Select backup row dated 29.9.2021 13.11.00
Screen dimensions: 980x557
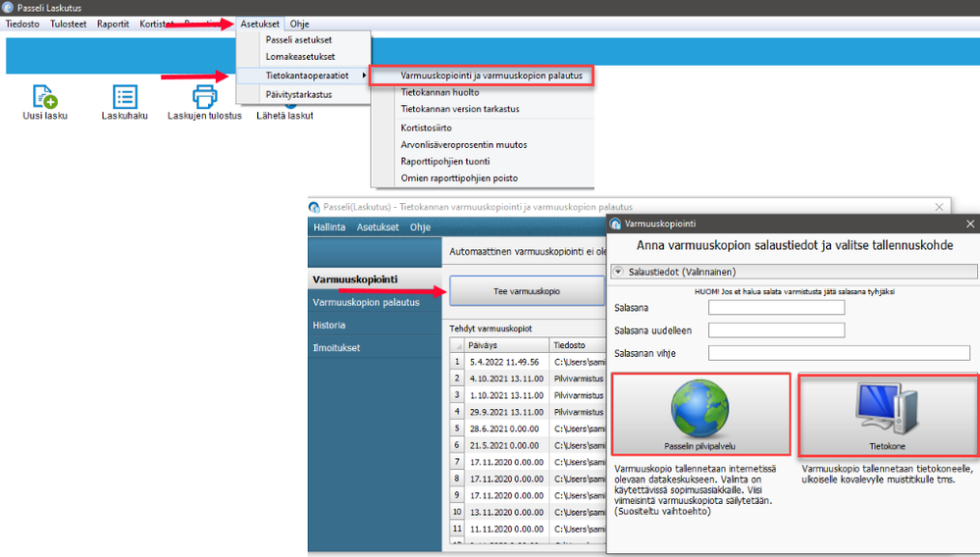[528, 412]
